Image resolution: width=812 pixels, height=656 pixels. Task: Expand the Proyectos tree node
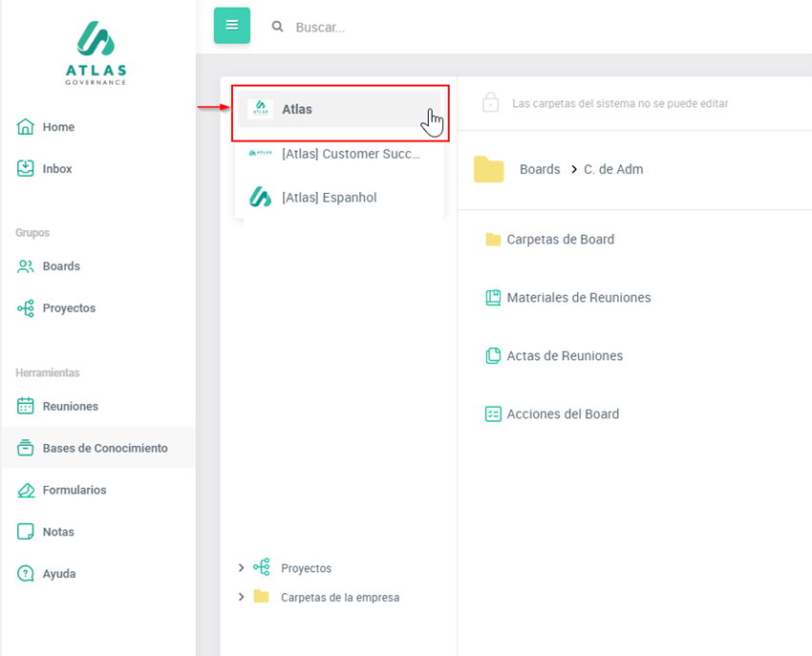tap(241, 568)
